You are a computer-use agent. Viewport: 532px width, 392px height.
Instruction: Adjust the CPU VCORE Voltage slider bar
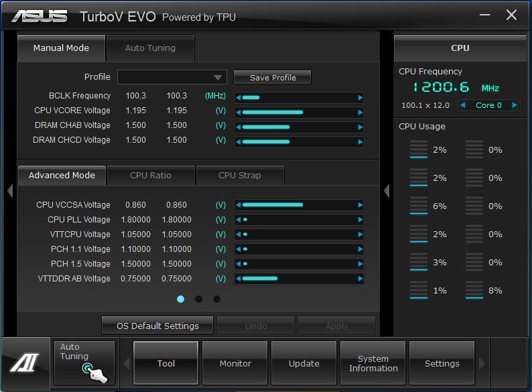click(300, 113)
